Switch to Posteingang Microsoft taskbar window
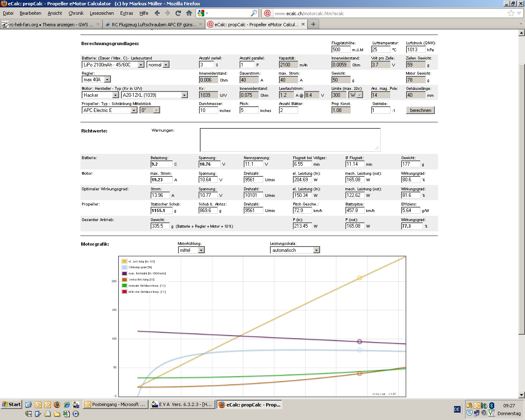Screen dimensions: 525x420 pyautogui.click(x=115, y=404)
